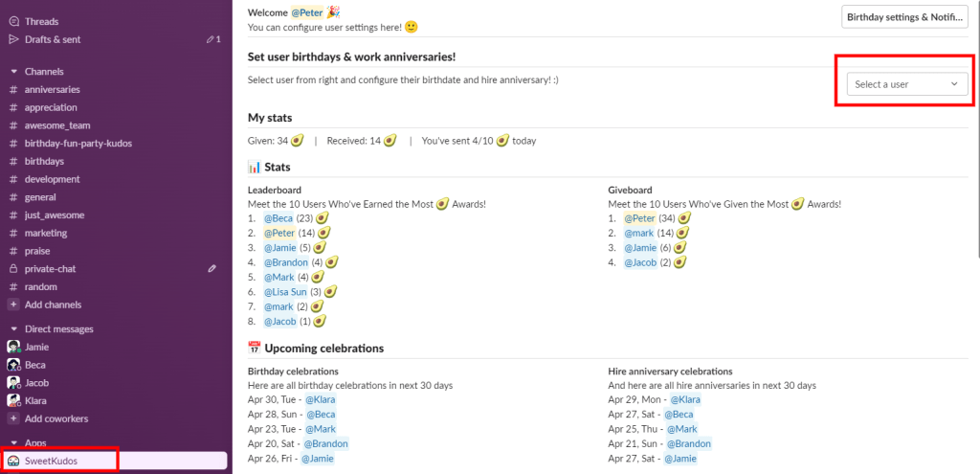Image resolution: width=980 pixels, height=474 pixels.
Task: Open the Select a user dropdown
Action: point(906,84)
